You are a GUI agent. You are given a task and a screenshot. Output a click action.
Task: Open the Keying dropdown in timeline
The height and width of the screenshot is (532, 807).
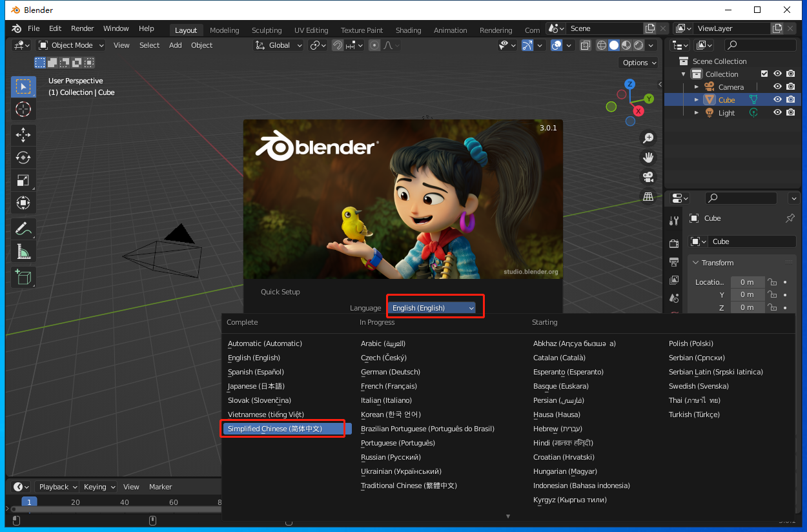(x=99, y=487)
